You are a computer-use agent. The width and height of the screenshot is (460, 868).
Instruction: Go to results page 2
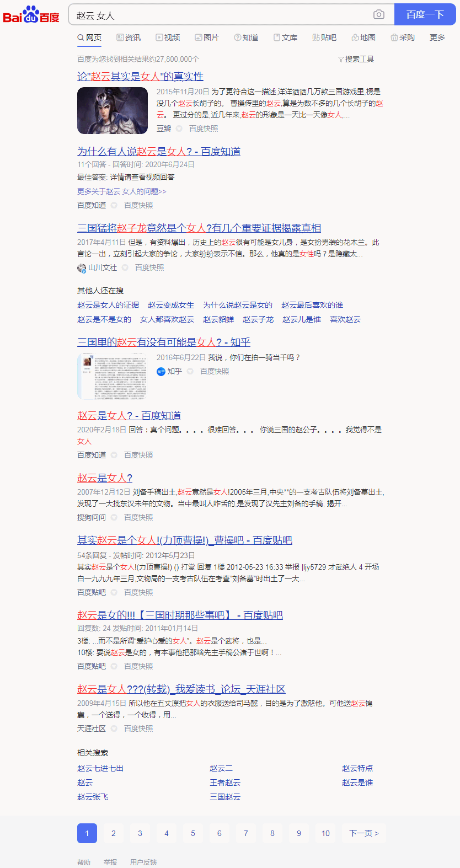point(114,833)
